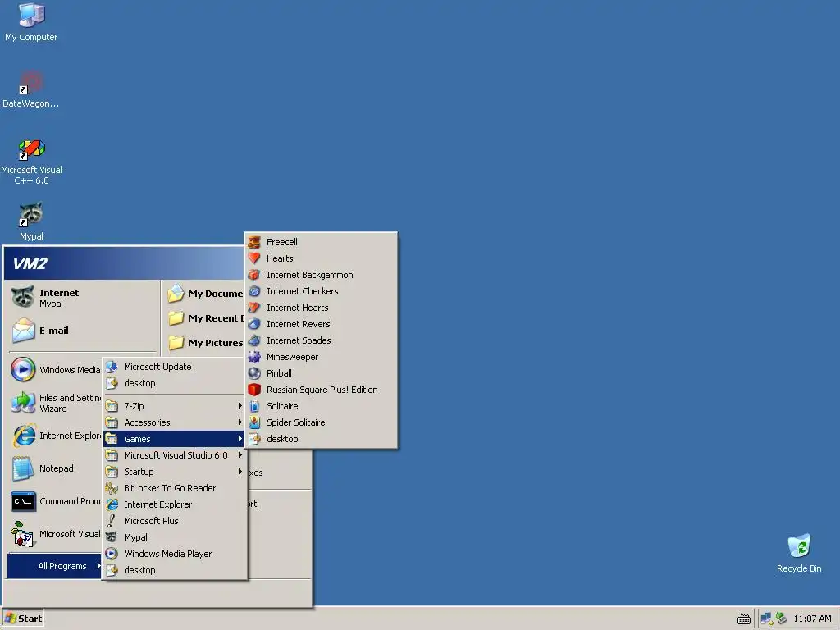Click the Minesweeper mine icon

254,357
